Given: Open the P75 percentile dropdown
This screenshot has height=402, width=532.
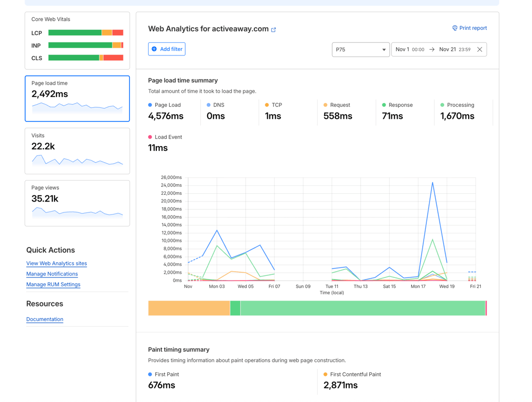Looking at the screenshot, I should point(360,50).
